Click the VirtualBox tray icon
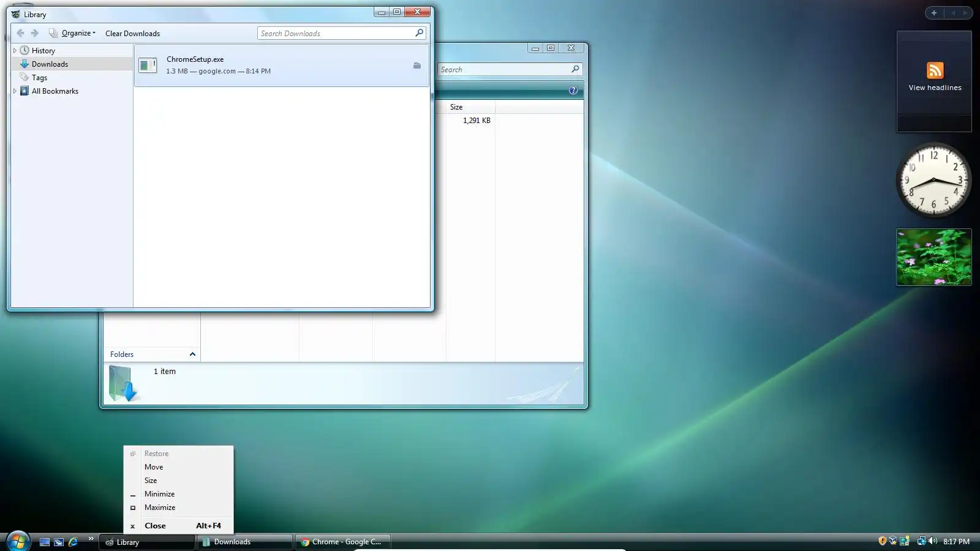This screenshot has height=551, width=980. pyautogui.click(x=893, y=541)
